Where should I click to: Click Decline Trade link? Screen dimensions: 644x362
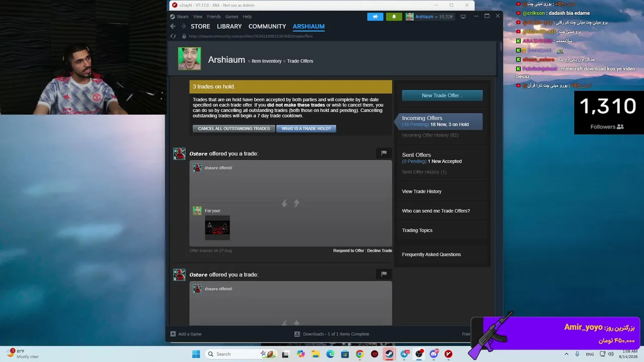(379, 250)
